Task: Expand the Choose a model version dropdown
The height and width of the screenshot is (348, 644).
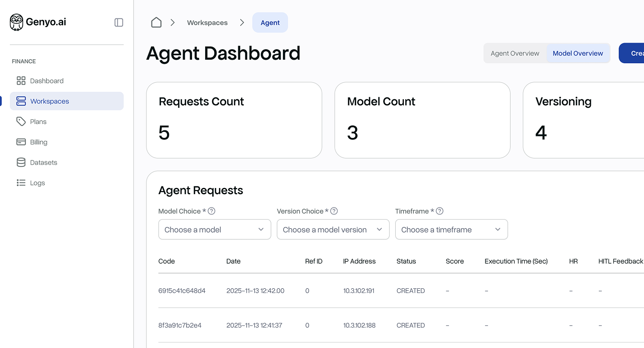Action: pyautogui.click(x=333, y=230)
